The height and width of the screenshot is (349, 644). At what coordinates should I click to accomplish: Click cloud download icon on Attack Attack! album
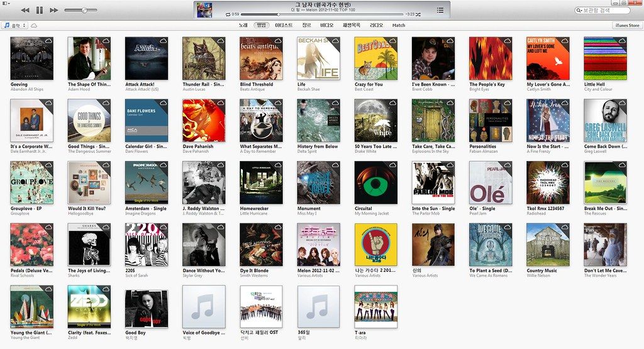(163, 41)
